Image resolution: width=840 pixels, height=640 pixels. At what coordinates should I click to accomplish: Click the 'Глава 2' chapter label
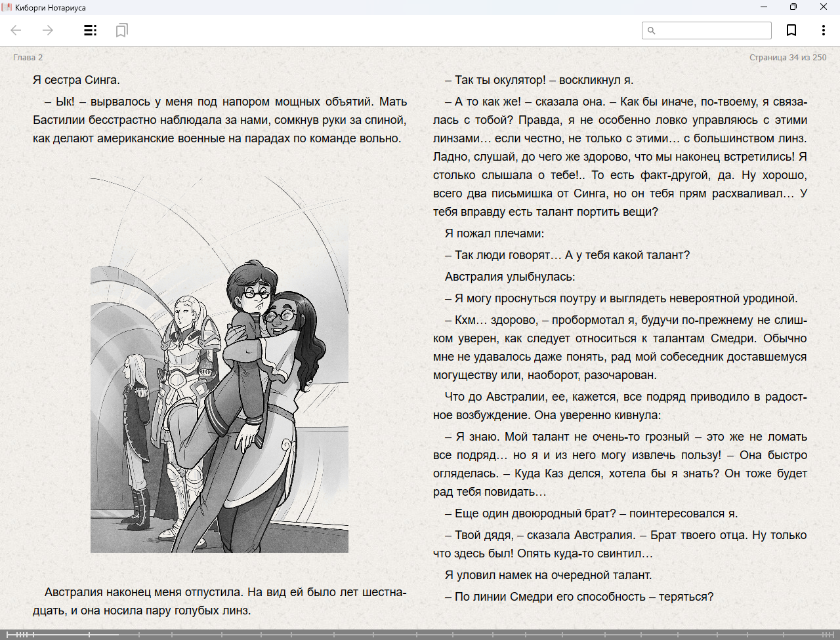tap(28, 58)
